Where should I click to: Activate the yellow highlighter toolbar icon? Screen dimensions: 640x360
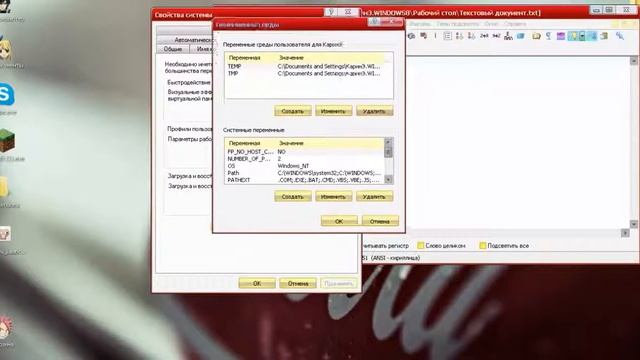pos(573,36)
